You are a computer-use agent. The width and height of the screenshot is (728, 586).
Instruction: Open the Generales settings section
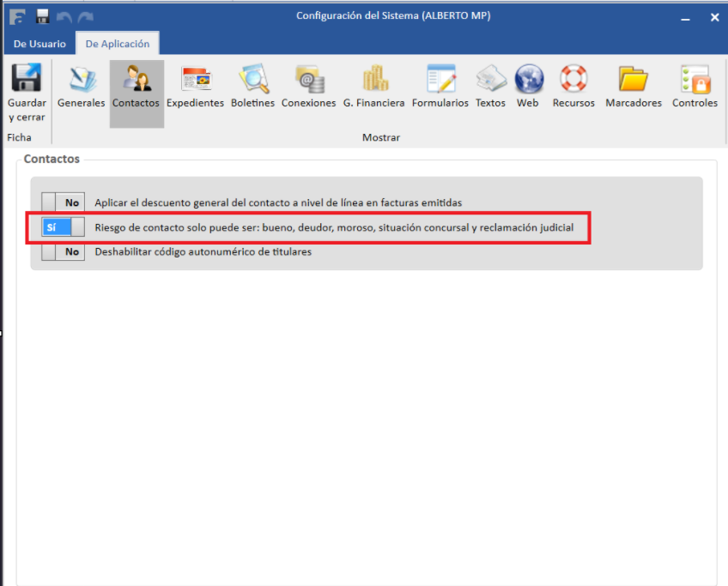(x=81, y=88)
